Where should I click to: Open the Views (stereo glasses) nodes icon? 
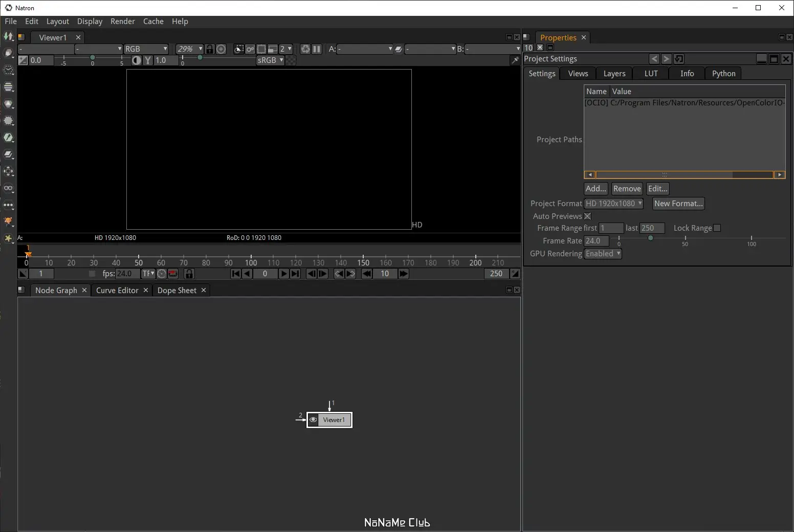[8, 188]
